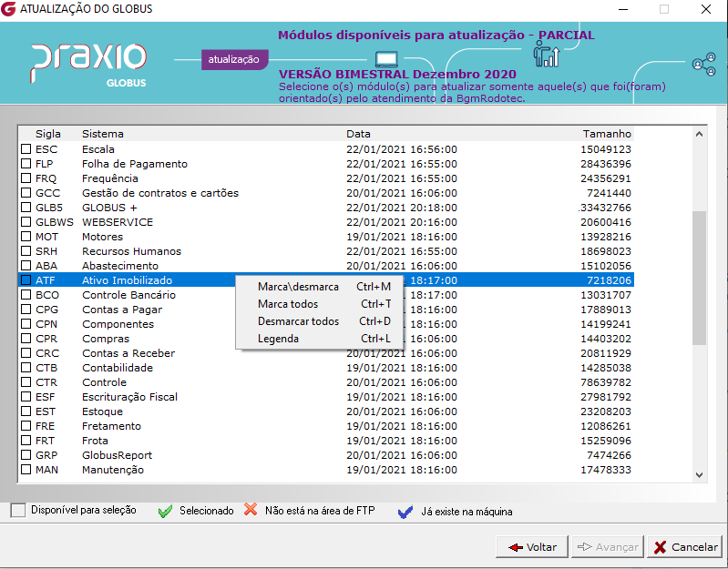Viewport: 728px width, 569px height.
Task: Select the Componentes row
Action: [x=326, y=324]
